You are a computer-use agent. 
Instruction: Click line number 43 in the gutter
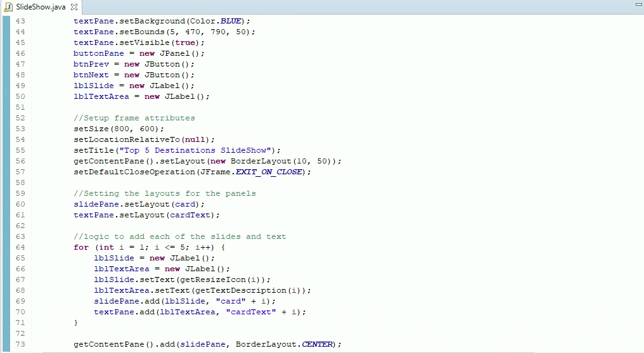20,21
